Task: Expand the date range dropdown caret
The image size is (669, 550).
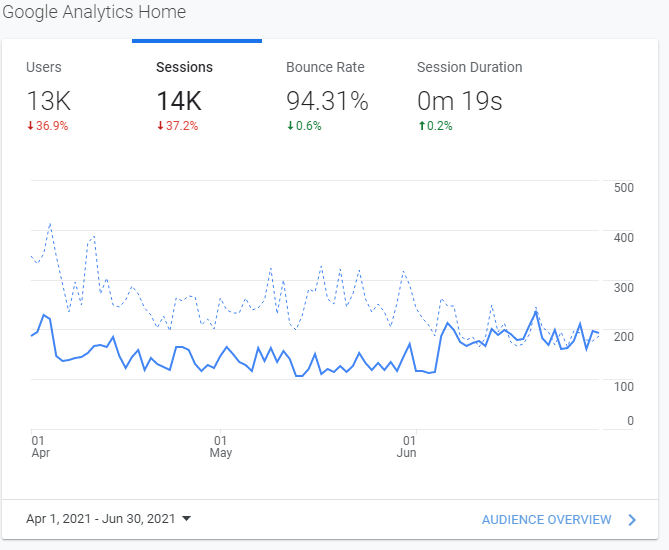Action: (186, 519)
